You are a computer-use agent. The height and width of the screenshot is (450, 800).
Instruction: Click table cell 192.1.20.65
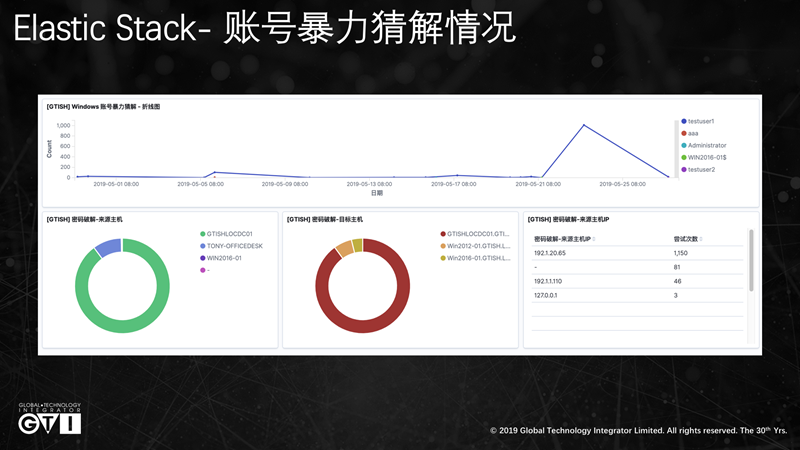click(549, 253)
